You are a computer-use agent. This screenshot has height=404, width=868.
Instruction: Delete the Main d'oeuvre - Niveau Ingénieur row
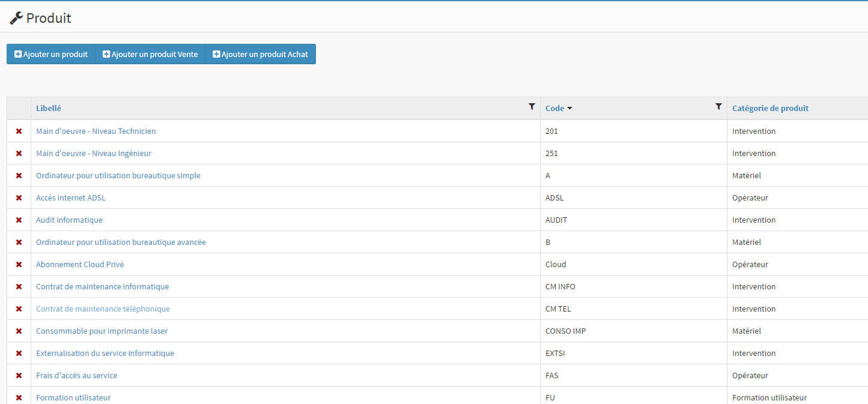point(19,153)
